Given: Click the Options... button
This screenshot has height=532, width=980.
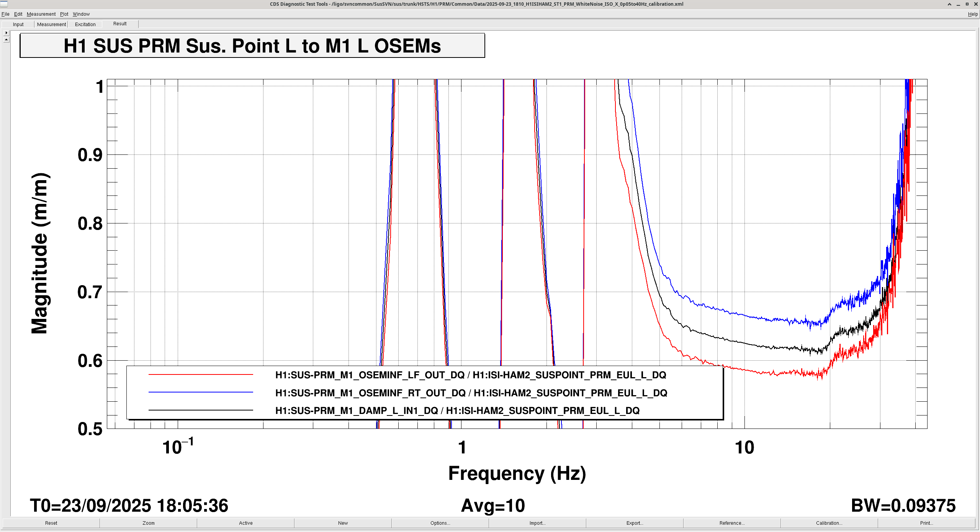Looking at the screenshot, I should (x=440, y=523).
